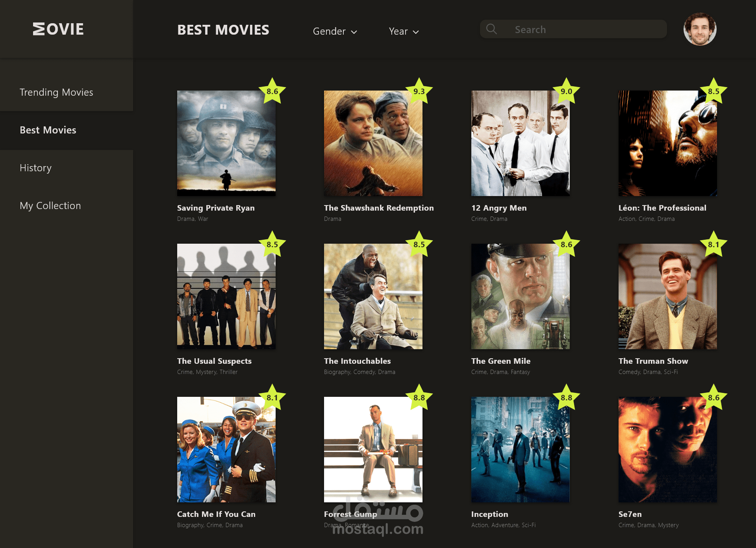Click Catch Me If You Can title
The height and width of the screenshot is (548, 756).
(x=216, y=514)
